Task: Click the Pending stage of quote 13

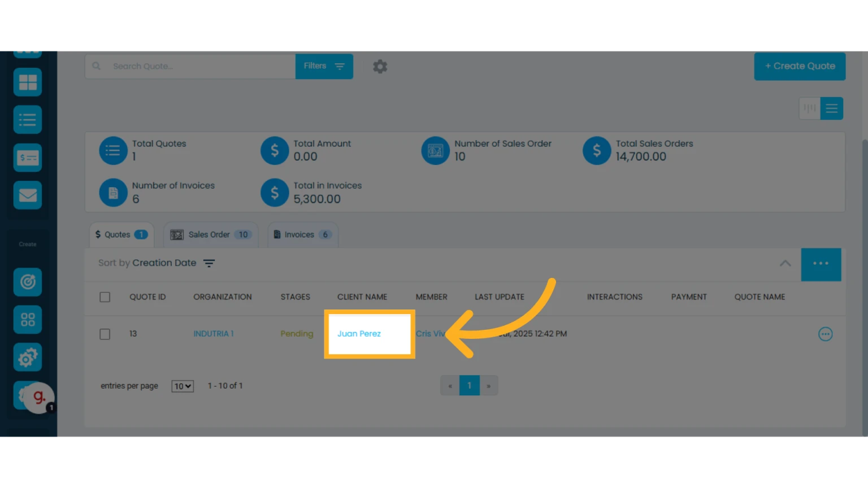Action: tap(297, 334)
